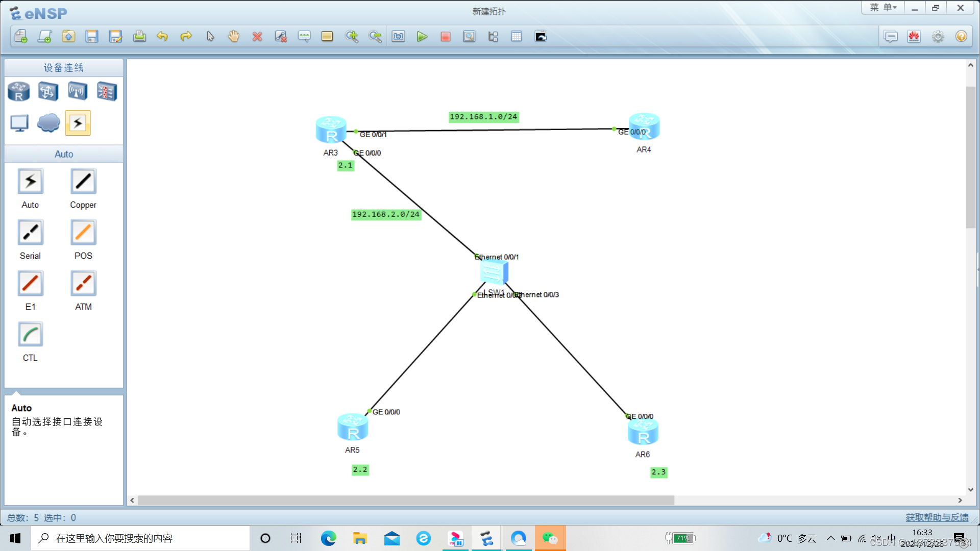
Task: Click the red X delete tool
Action: (257, 36)
